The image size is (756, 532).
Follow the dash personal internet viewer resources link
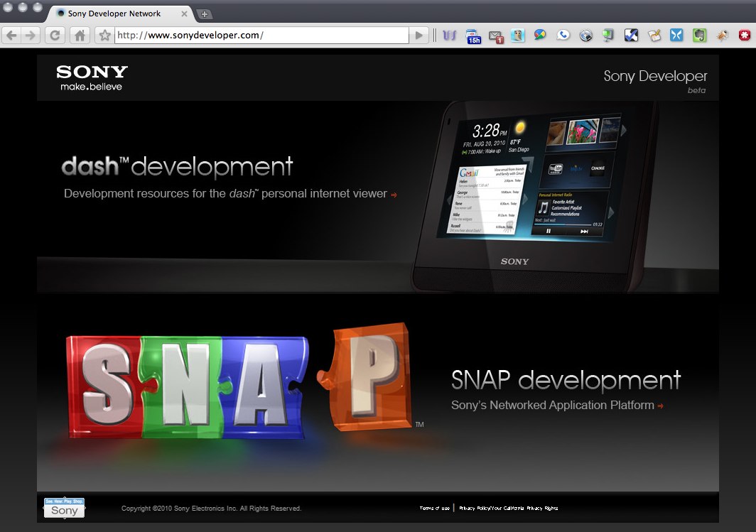point(230,194)
